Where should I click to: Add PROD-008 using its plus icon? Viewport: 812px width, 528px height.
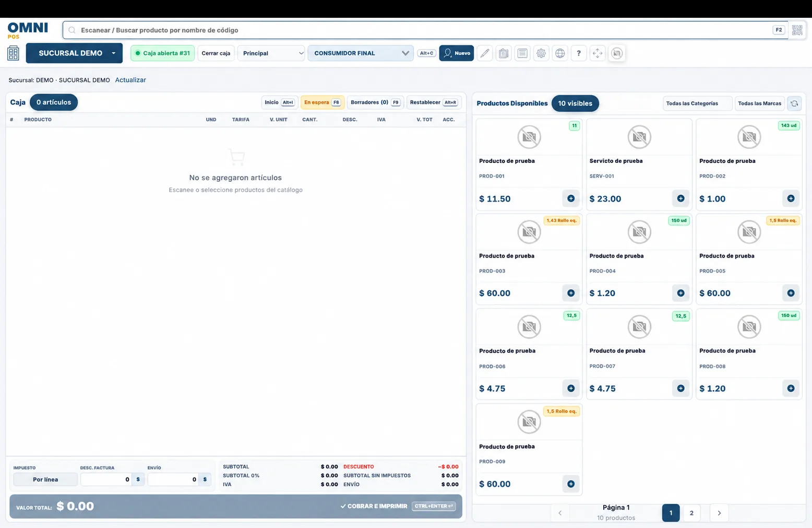tap(791, 388)
